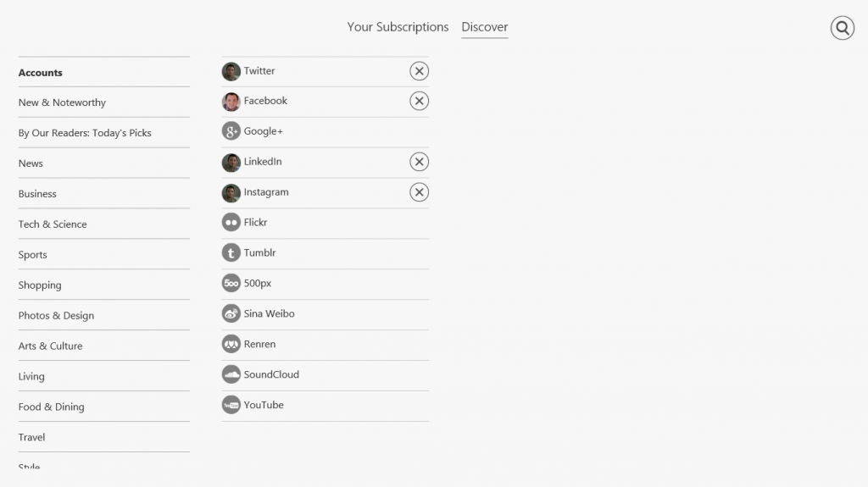Click the Sina Weibo icon
This screenshot has height=487, width=868.
coord(231,314)
